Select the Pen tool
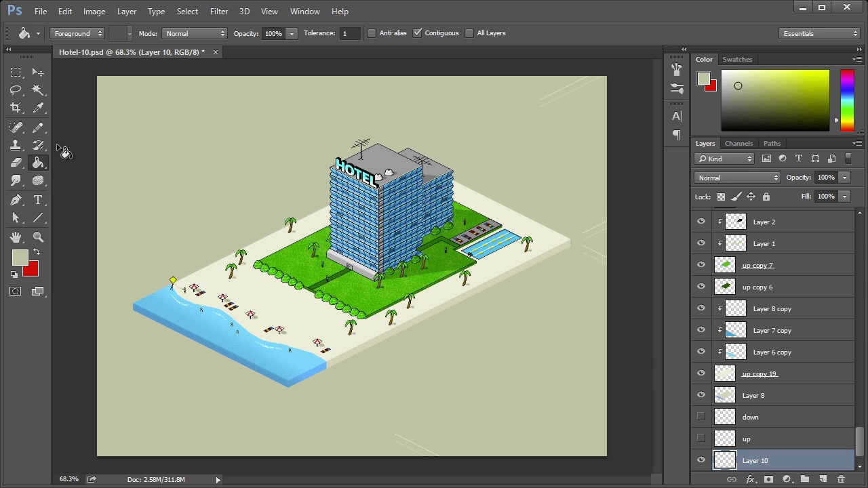Image resolution: width=868 pixels, height=488 pixels. pyautogui.click(x=16, y=200)
